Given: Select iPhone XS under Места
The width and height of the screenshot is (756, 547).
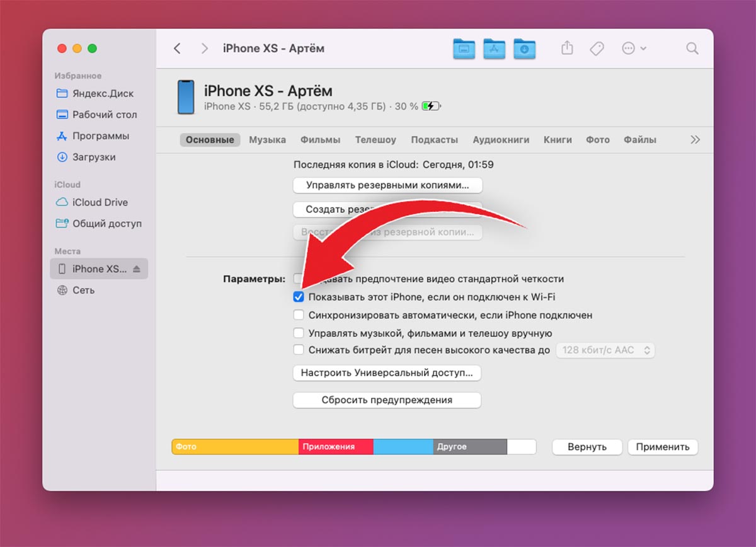Looking at the screenshot, I should 99,269.
